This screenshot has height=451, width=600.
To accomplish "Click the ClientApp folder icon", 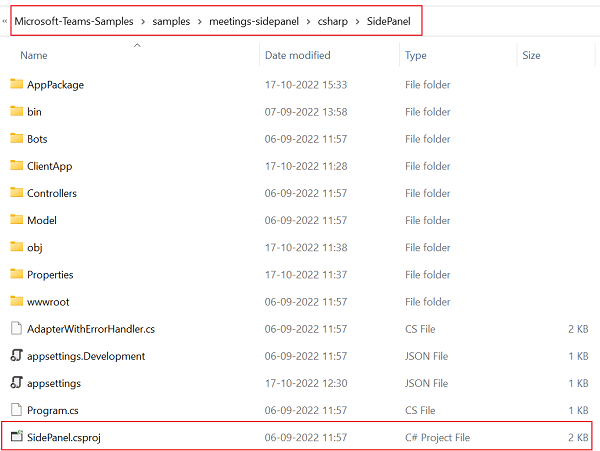I will pyautogui.click(x=16, y=165).
